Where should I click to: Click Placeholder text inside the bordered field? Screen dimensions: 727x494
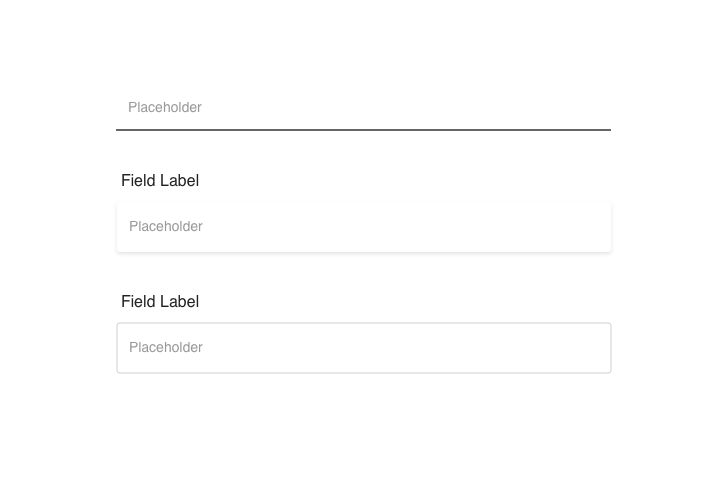(x=166, y=348)
